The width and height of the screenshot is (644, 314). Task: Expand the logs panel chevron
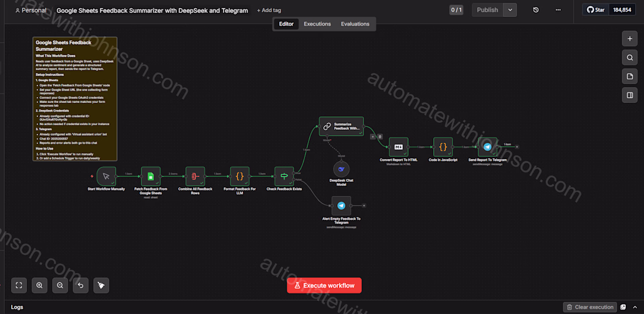point(635,307)
